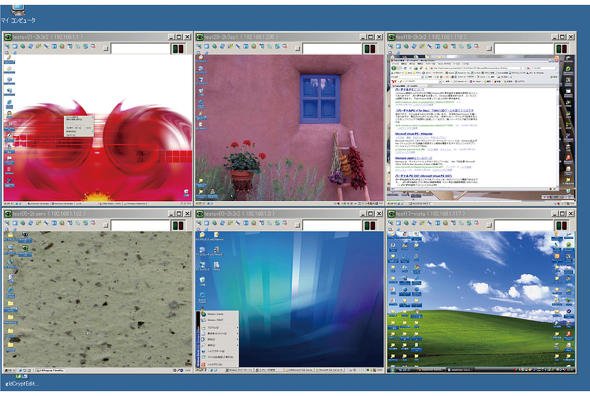The width and height of the screenshot is (590, 396).
Task: Click the red bottom entry in the aurora Start menu
Action: [x=219, y=364]
